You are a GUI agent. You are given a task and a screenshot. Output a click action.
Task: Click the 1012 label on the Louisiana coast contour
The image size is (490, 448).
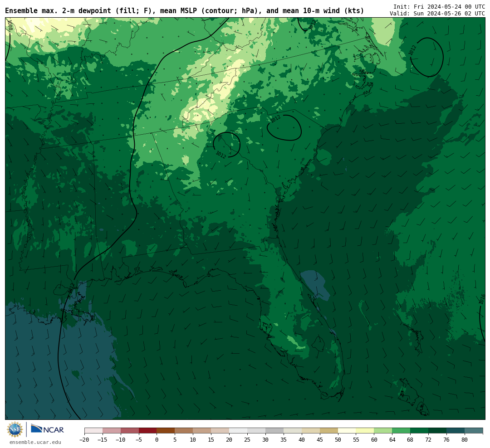(x=71, y=288)
